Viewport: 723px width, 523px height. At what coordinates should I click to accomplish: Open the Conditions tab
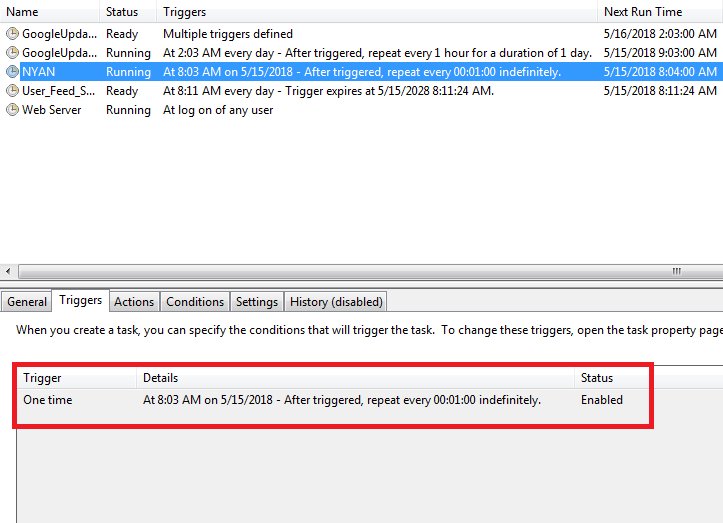195,302
